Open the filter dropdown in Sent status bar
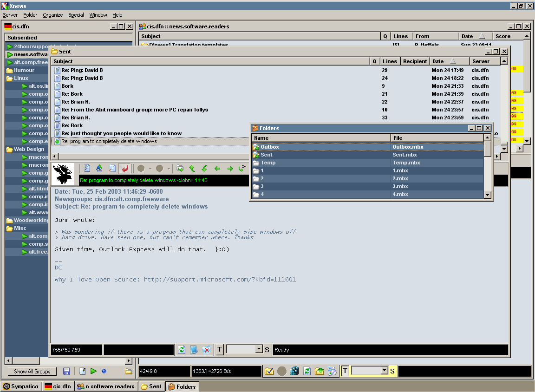The height and width of the screenshot is (392, 535). tap(259, 349)
